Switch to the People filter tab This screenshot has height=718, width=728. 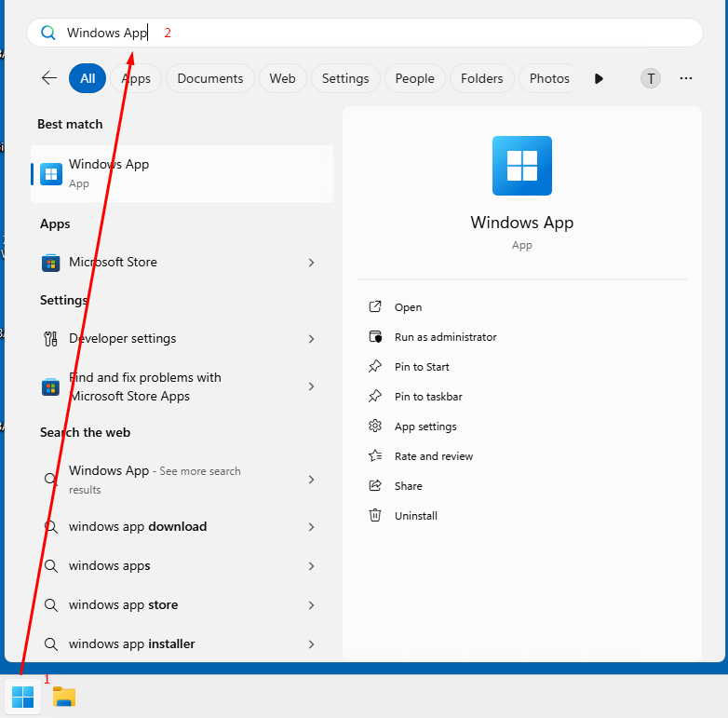415,78
